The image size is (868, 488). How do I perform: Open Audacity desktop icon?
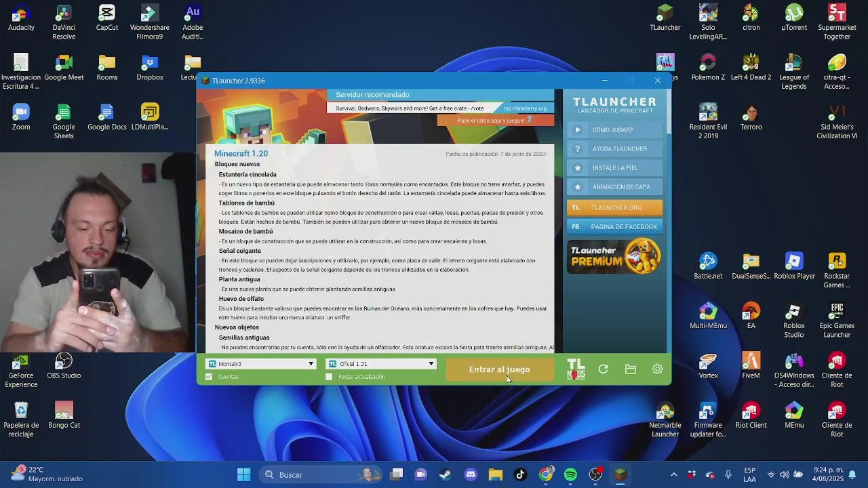(21, 18)
